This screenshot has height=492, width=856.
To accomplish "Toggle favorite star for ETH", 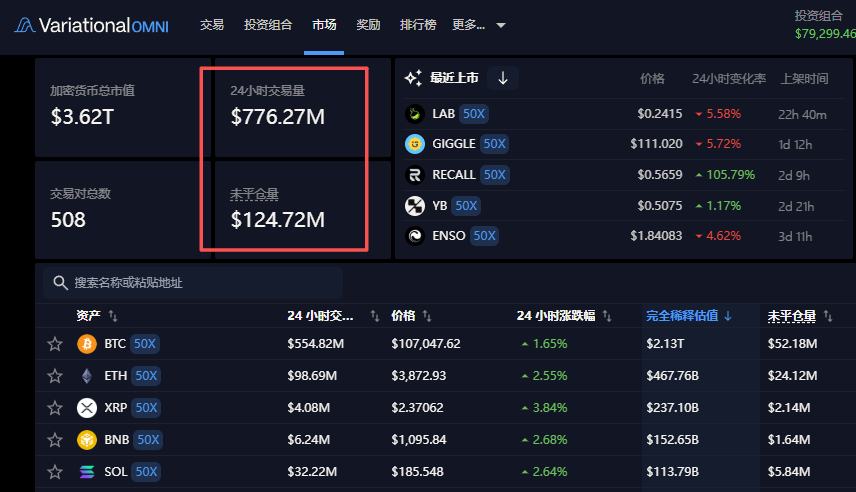I will pyautogui.click(x=55, y=376).
